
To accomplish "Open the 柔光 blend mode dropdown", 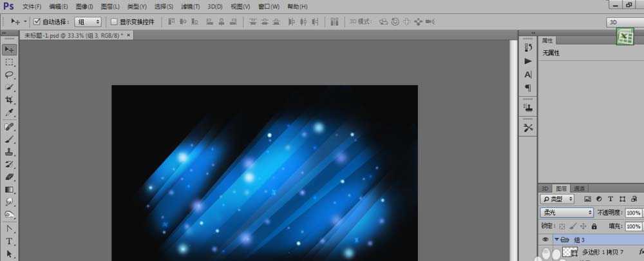I will [x=567, y=213].
